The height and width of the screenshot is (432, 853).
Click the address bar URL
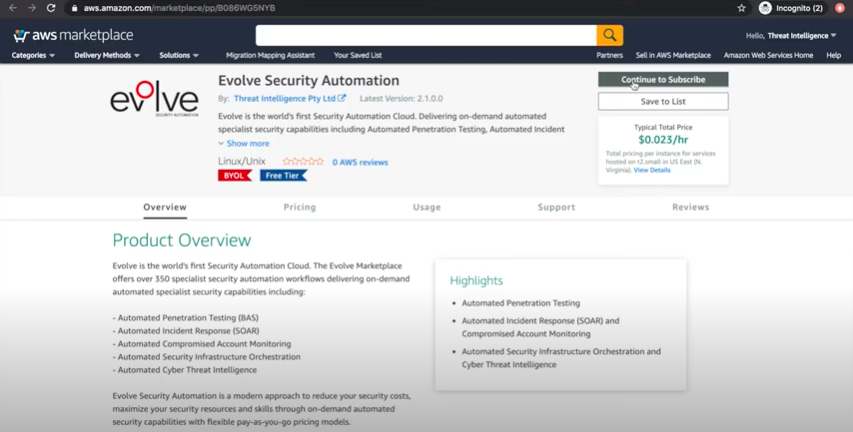pyautogui.click(x=180, y=8)
